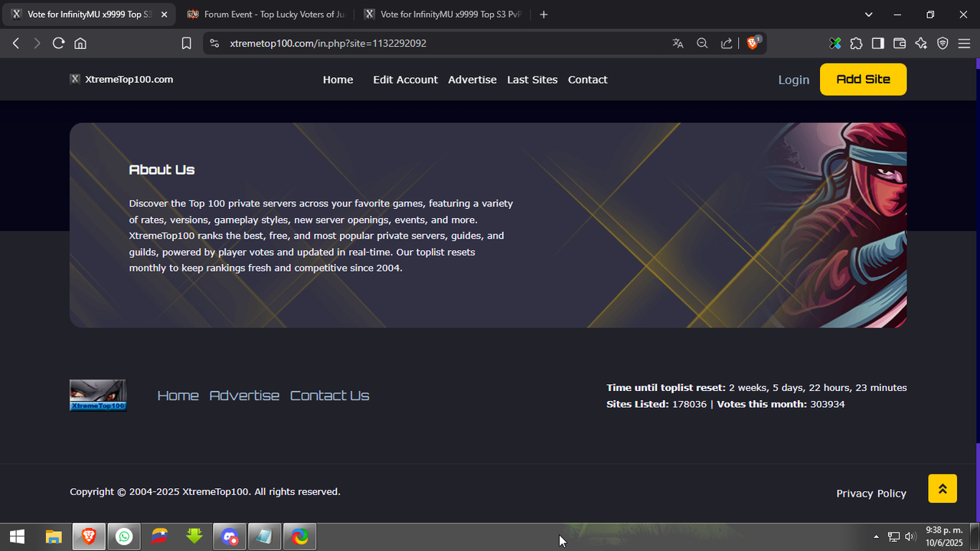This screenshot has height=551, width=980.
Task: Click the yellow Add Site button
Action: pos(863,80)
